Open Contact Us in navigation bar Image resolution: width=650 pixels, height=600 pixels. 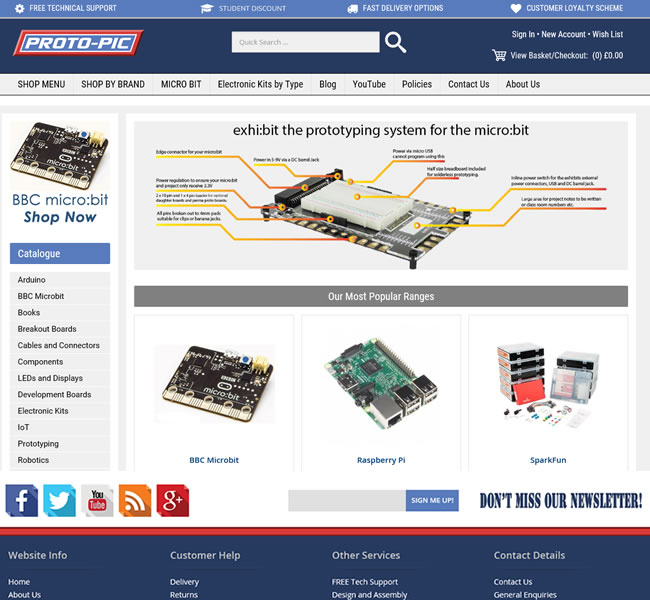pos(468,84)
